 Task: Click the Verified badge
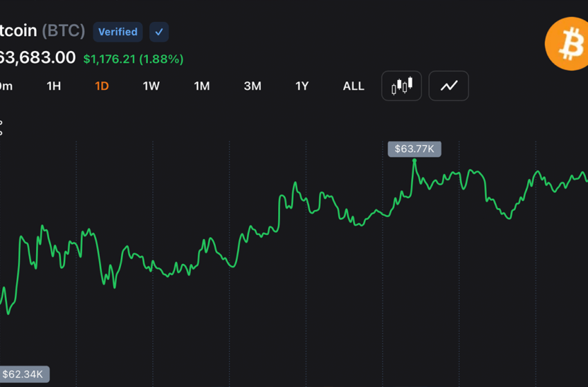pos(118,32)
